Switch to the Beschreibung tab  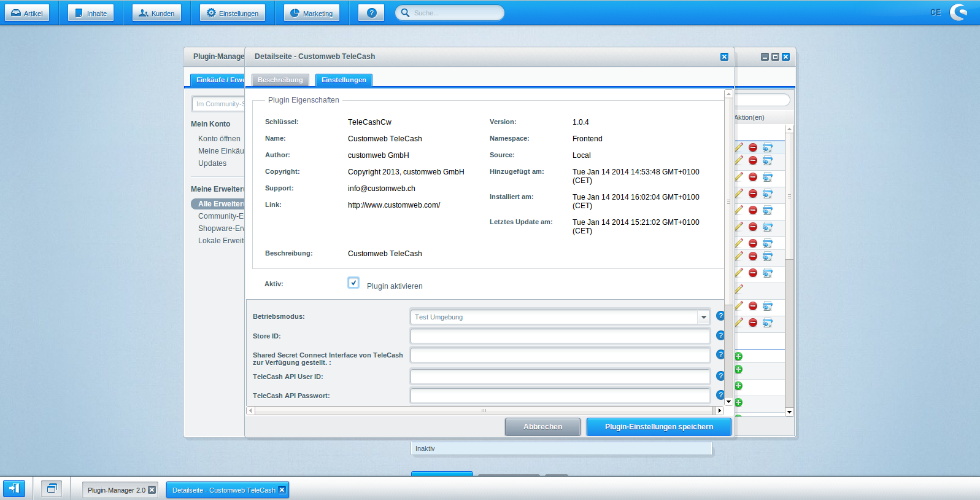[x=280, y=80]
